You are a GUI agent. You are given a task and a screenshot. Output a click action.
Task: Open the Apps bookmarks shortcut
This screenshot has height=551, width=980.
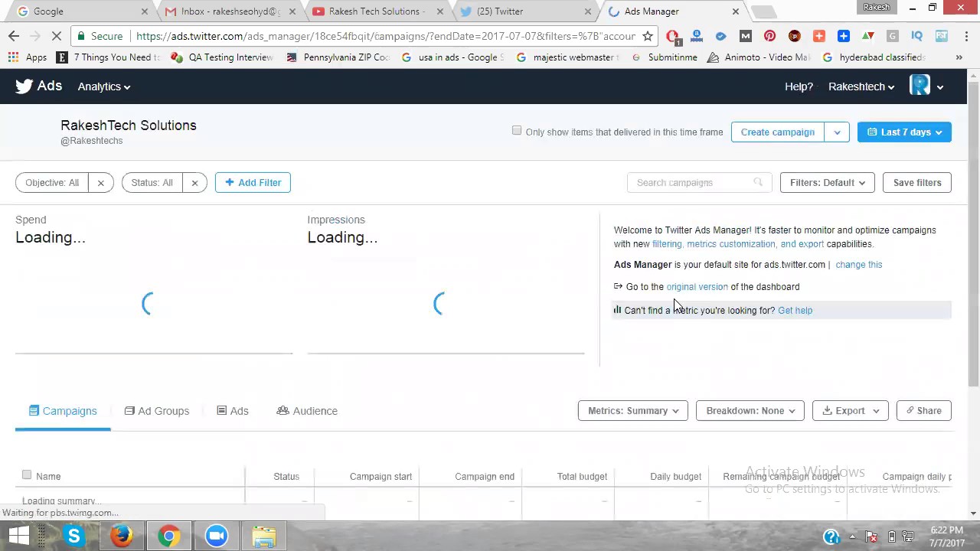click(x=28, y=57)
